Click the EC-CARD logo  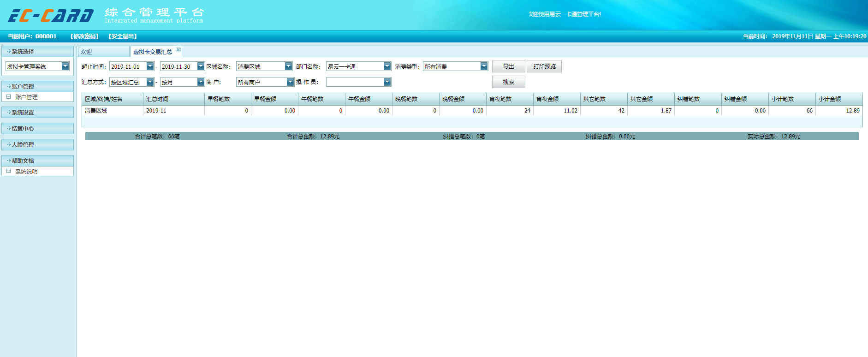51,16
